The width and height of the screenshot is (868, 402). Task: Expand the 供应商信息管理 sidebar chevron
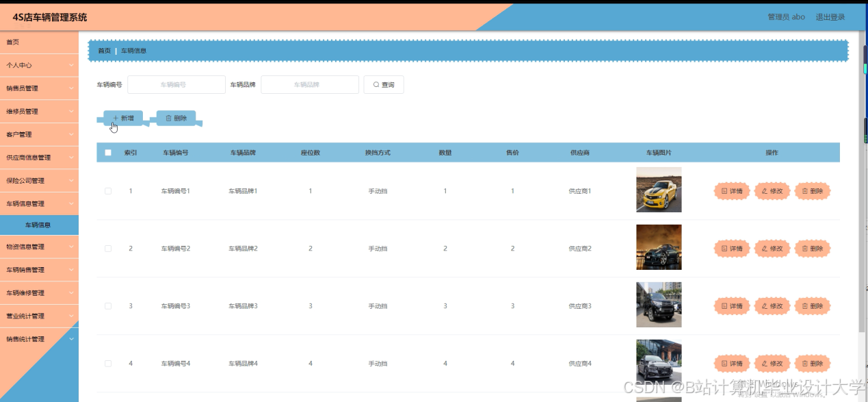click(x=72, y=158)
